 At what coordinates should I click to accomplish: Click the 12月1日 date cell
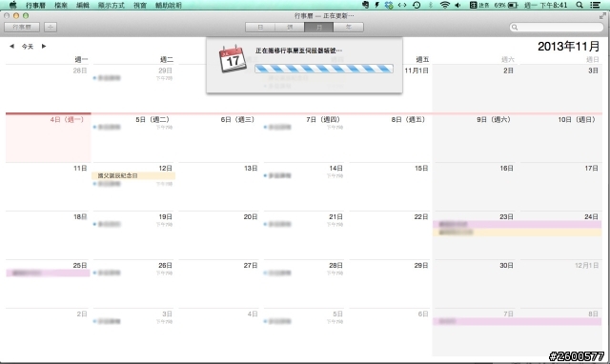(x=561, y=284)
